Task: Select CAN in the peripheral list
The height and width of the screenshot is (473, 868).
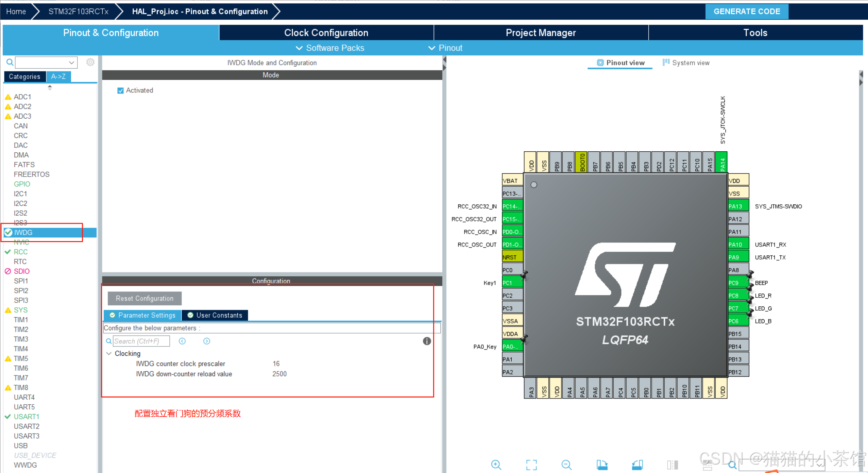Action: (x=21, y=126)
